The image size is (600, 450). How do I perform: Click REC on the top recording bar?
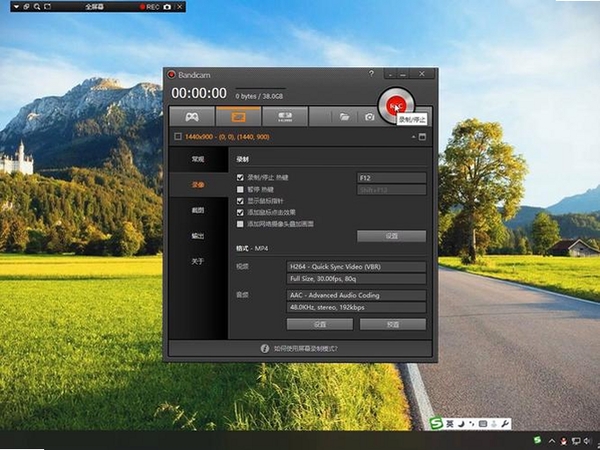pos(150,7)
